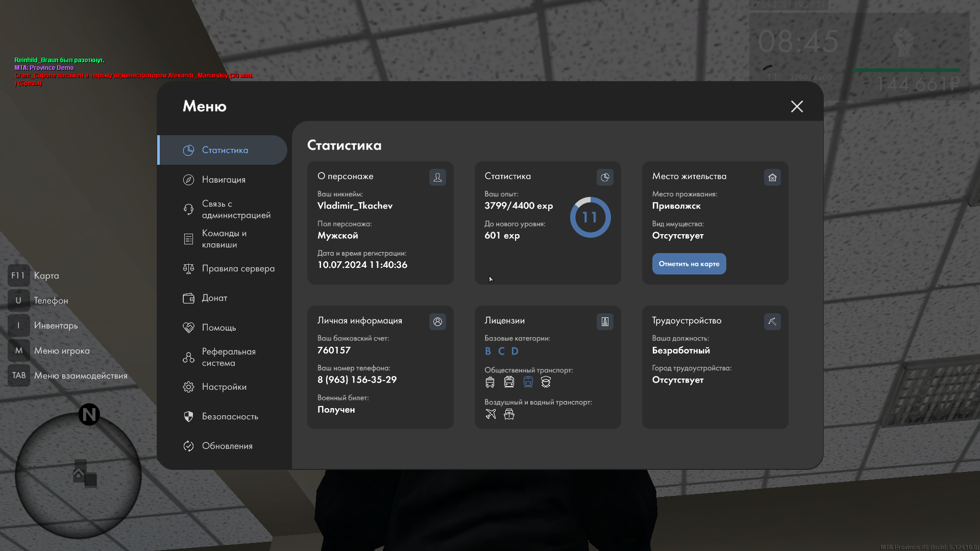Click the house icon in Место жительства card
The height and width of the screenshot is (551, 980).
(x=772, y=177)
